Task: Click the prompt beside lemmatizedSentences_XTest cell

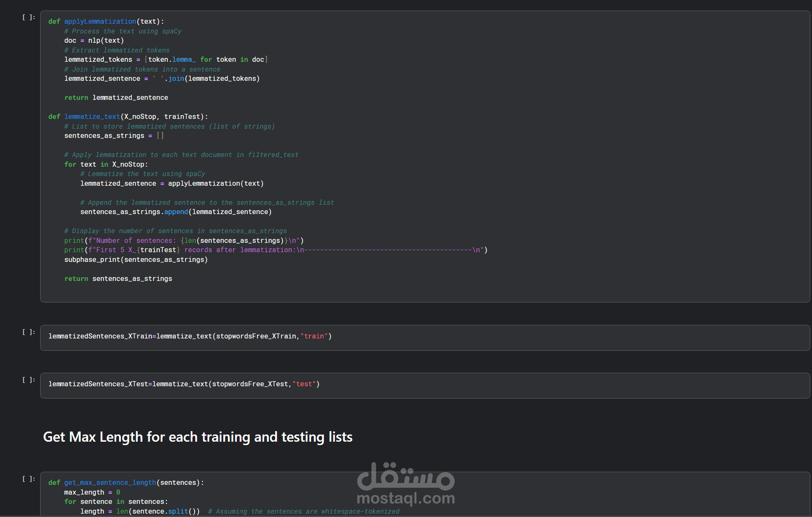Action: click(29, 380)
